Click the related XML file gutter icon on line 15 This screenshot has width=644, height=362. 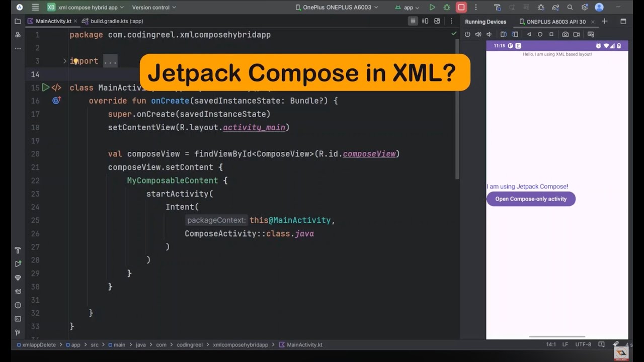pyautogui.click(x=56, y=87)
